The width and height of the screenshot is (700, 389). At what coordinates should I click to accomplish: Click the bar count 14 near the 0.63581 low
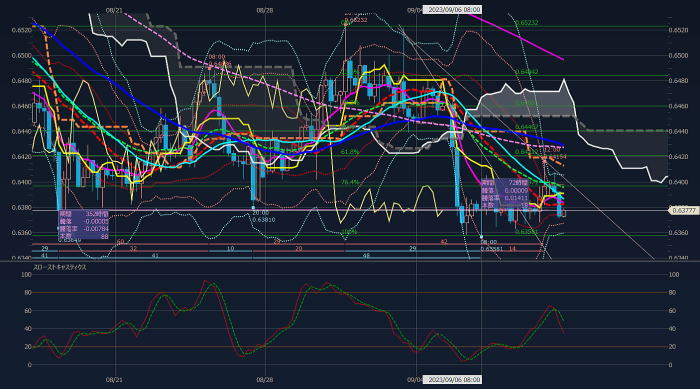512,249
